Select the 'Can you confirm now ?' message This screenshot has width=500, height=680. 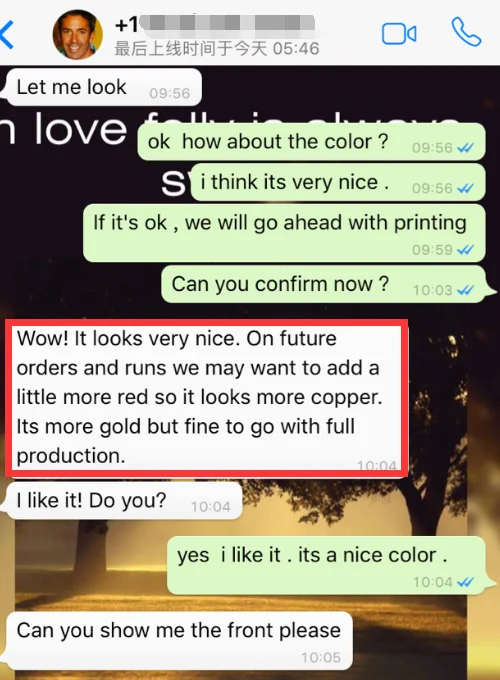323,284
